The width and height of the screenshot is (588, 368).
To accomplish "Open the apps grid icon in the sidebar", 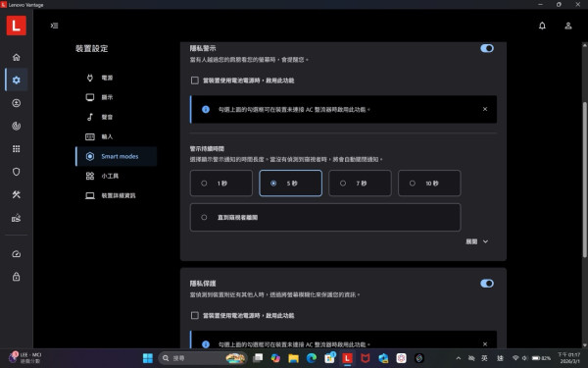I will point(16,149).
